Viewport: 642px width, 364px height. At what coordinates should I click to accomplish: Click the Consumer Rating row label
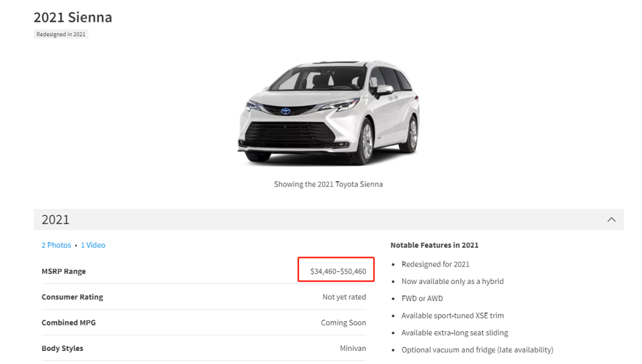coord(72,297)
